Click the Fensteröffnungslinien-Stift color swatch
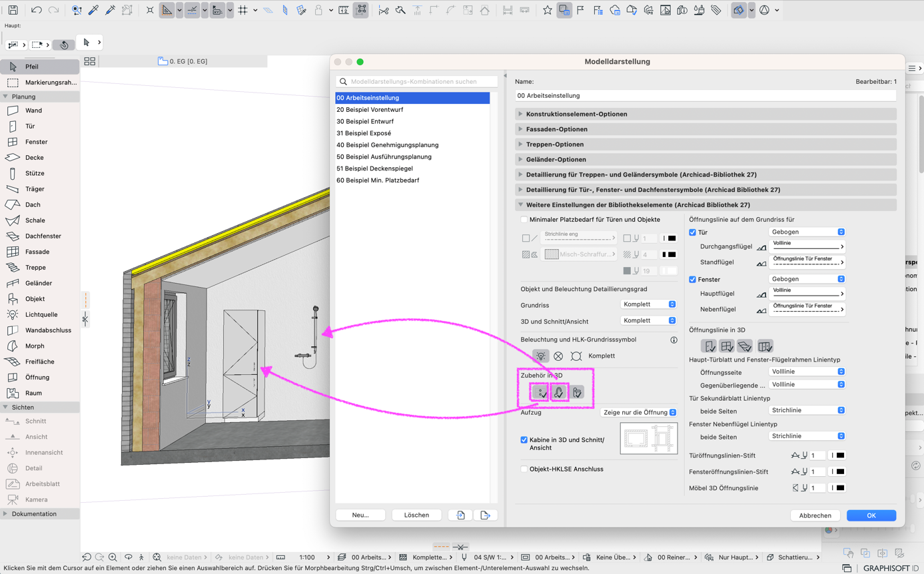924x574 pixels. tap(837, 472)
